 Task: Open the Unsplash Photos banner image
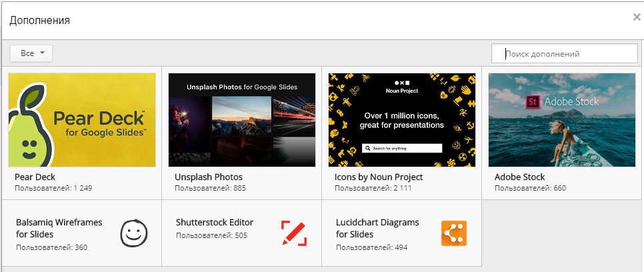coord(242,120)
